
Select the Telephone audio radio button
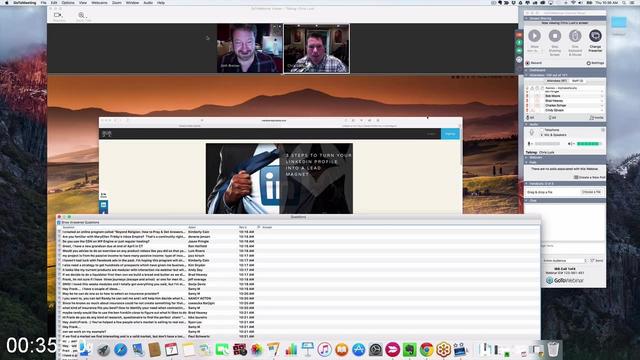pos(542,130)
